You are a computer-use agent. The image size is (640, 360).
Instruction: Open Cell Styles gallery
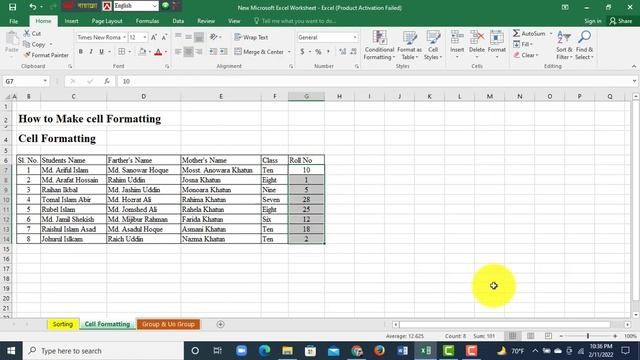coord(433,45)
